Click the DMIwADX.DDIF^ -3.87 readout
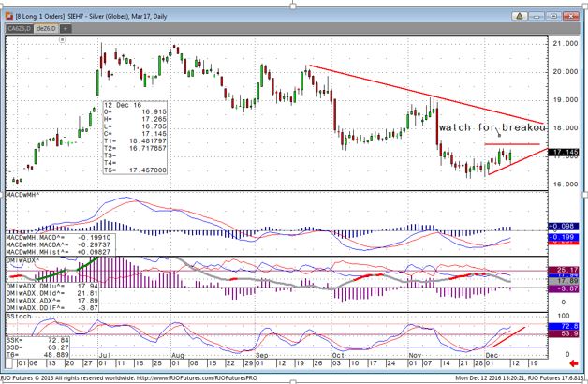Screen dimensions: 588x384 pyautogui.click(x=52, y=308)
